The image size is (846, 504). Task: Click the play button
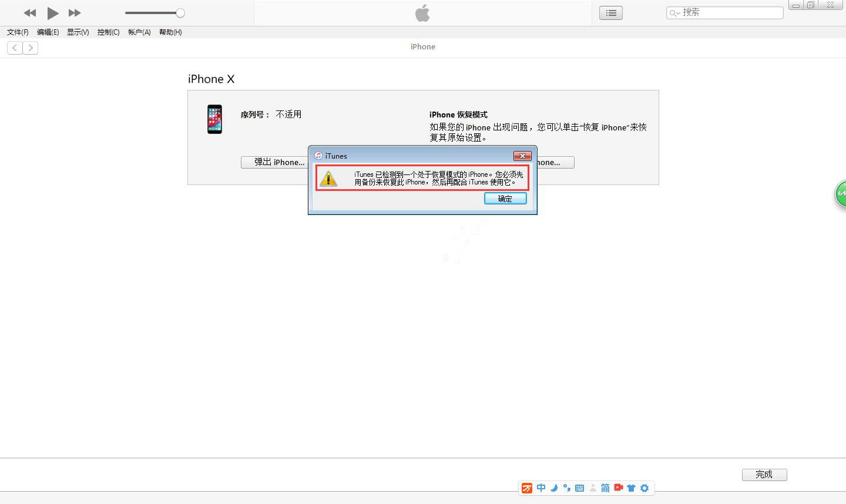point(53,13)
